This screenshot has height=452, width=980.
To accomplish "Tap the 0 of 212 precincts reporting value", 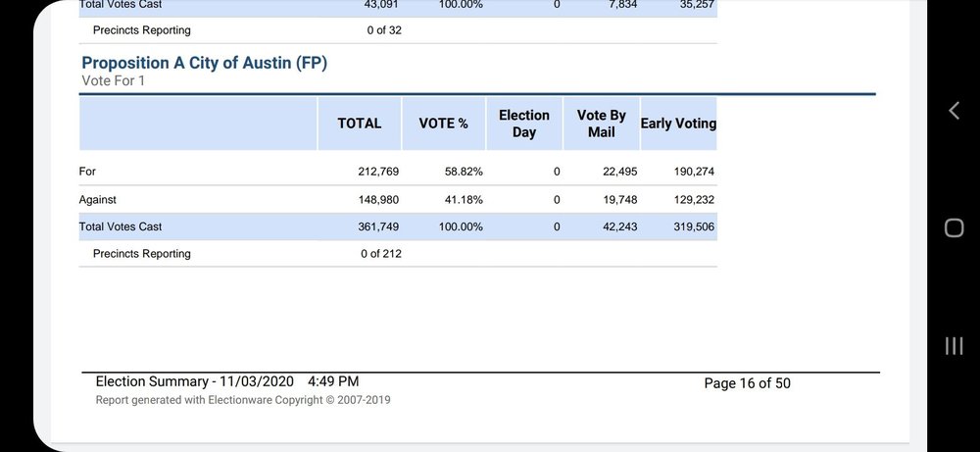I will pyautogui.click(x=381, y=254).
